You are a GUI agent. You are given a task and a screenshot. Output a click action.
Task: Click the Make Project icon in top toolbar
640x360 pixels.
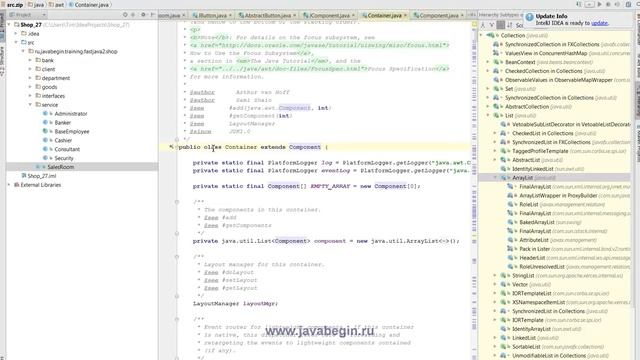[579, 4]
